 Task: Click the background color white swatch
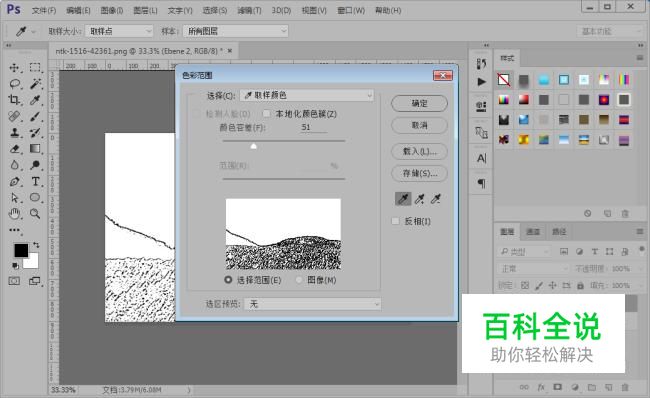tap(32, 263)
